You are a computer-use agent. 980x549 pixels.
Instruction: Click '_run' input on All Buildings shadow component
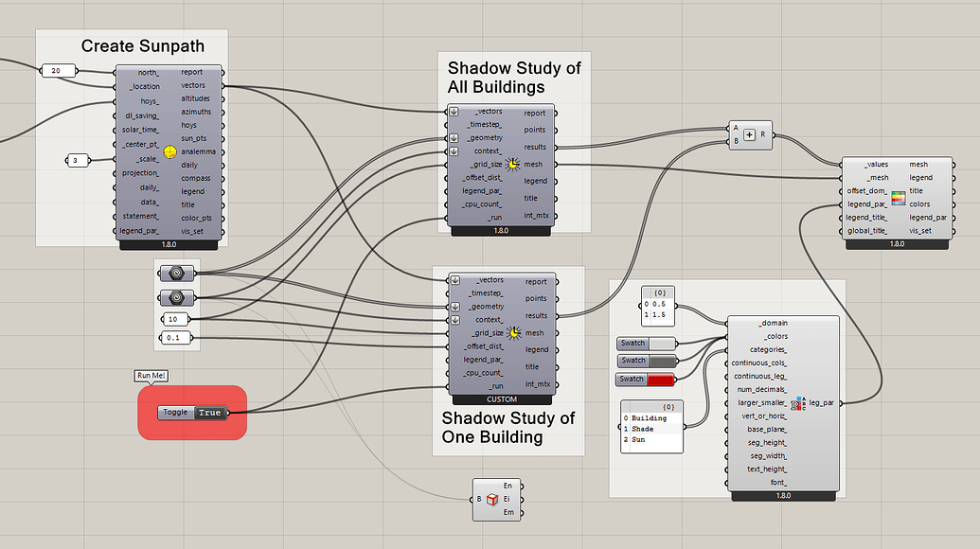[494, 218]
